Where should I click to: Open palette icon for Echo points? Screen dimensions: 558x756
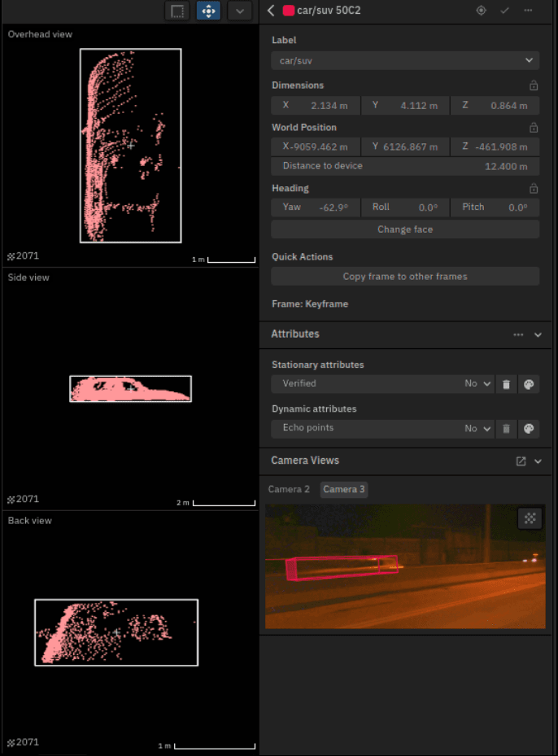pos(529,429)
